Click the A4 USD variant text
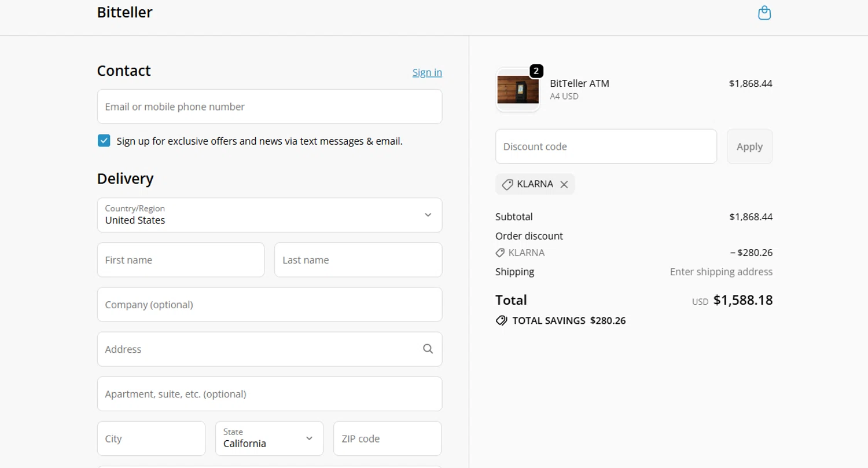 (564, 96)
